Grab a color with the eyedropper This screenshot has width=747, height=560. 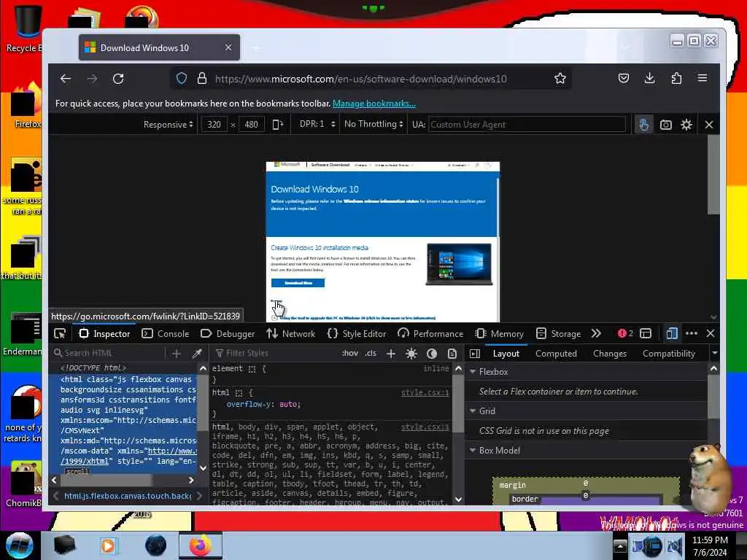pyautogui.click(x=197, y=354)
